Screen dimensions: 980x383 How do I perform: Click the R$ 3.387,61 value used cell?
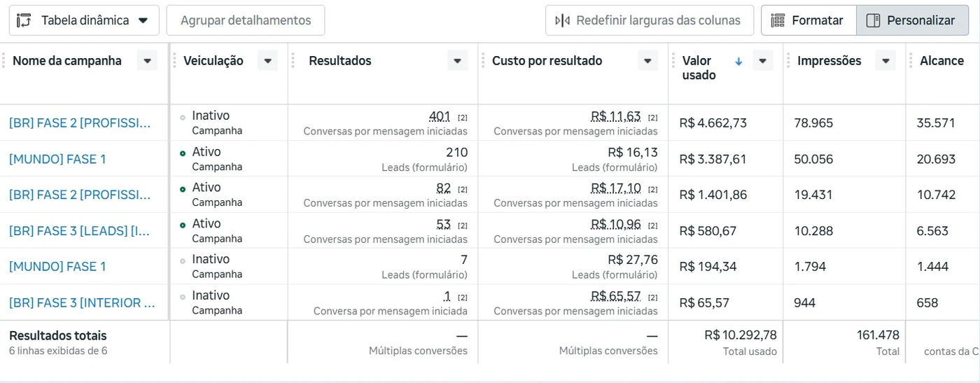coord(713,159)
